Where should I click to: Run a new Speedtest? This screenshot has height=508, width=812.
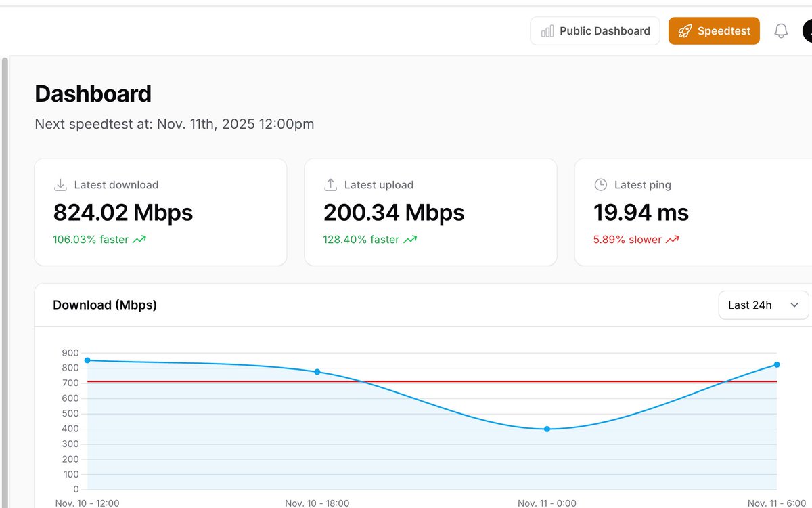point(714,30)
